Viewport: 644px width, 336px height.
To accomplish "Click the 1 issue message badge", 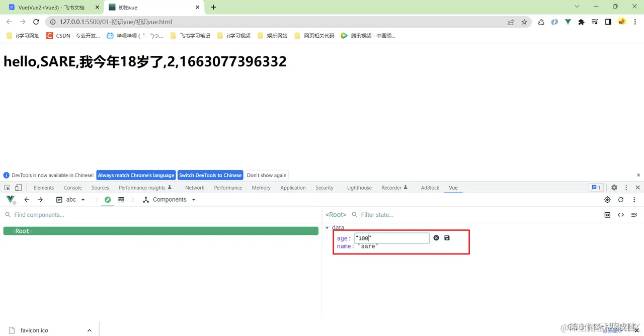I will coord(596,188).
